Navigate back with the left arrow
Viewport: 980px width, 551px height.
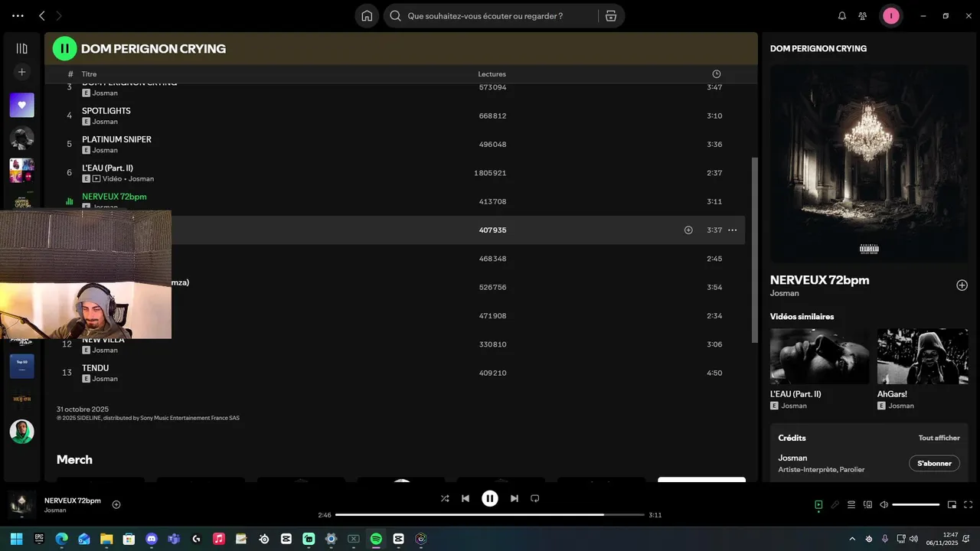click(42, 15)
